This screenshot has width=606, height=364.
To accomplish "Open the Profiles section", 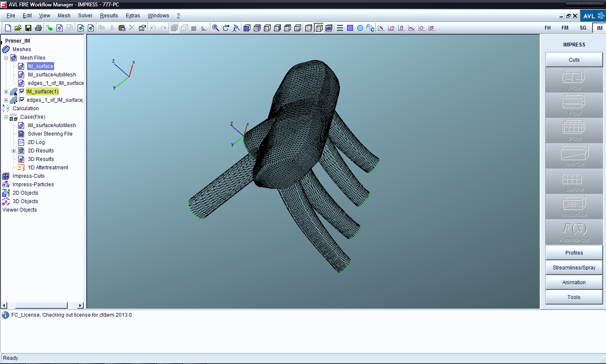I will 574,253.
